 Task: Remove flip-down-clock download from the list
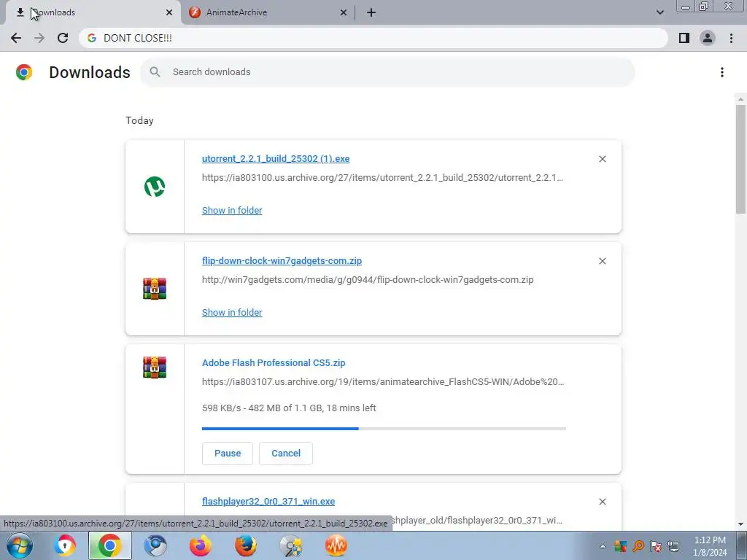602,261
